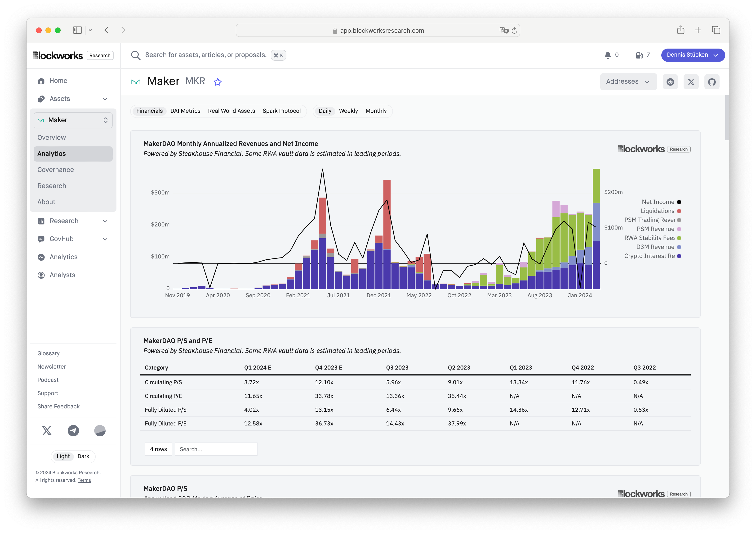756x533 pixels.
Task: Toggle Net Income legend series
Action: pos(661,202)
